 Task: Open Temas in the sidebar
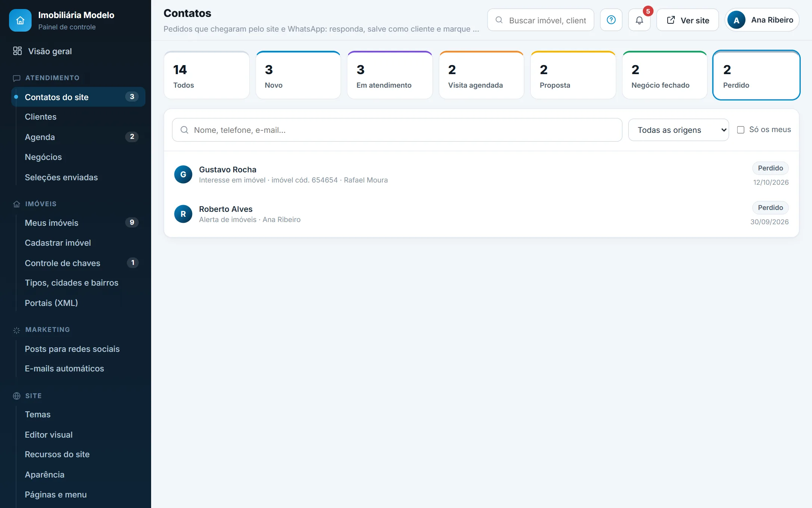(78, 415)
